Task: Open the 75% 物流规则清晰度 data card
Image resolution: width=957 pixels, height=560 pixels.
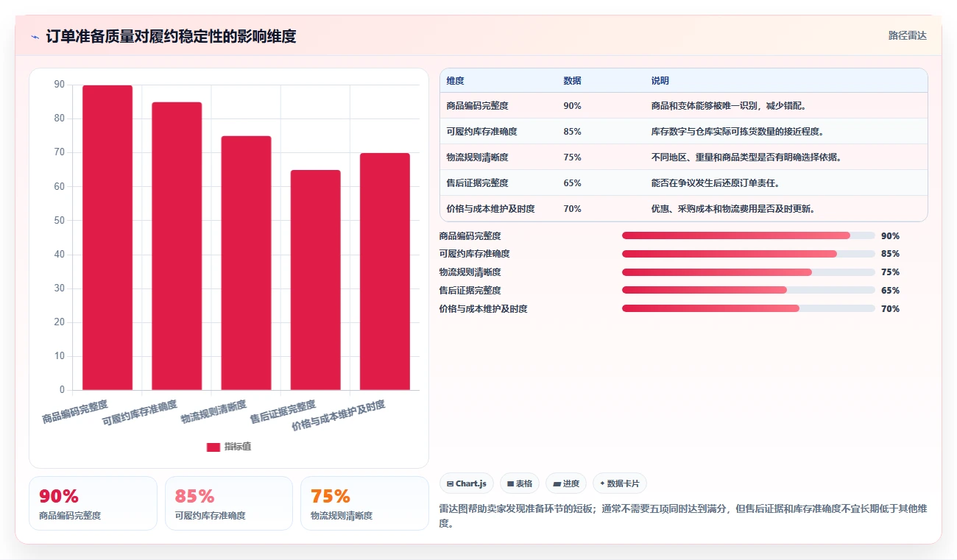Action: tap(364, 503)
